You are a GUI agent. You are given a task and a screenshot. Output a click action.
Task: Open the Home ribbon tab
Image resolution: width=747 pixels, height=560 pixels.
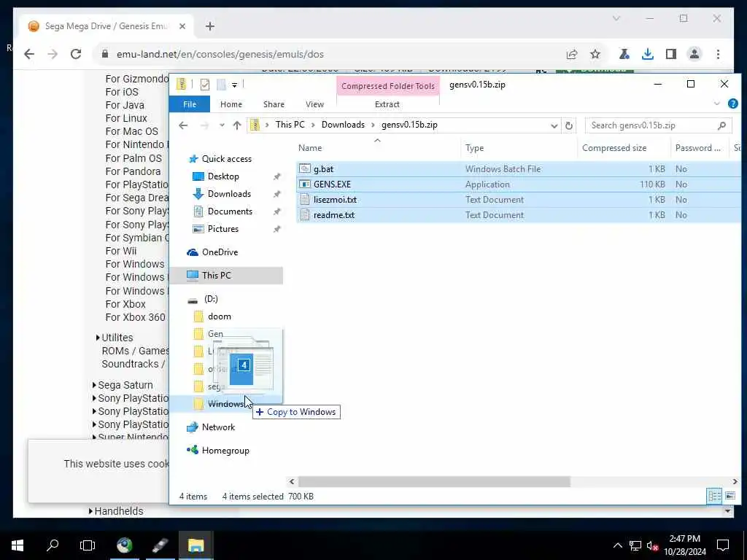pyautogui.click(x=231, y=104)
